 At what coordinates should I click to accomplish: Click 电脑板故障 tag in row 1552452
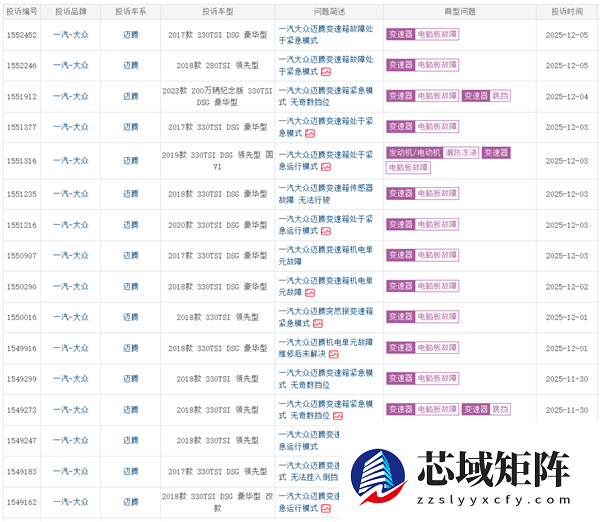[x=437, y=34]
